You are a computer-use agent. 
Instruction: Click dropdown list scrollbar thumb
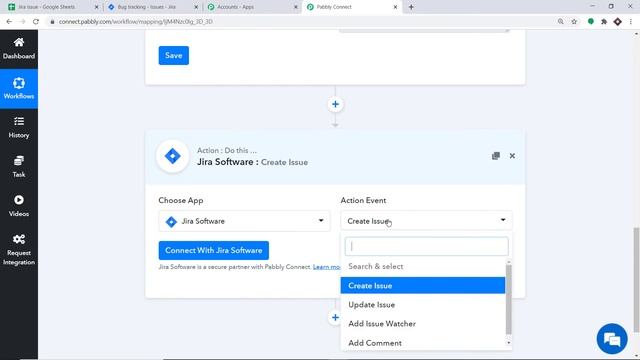509,300
